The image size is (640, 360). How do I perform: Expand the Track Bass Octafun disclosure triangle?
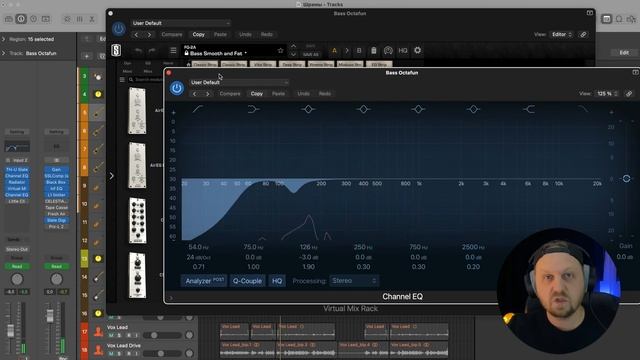[4, 53]
